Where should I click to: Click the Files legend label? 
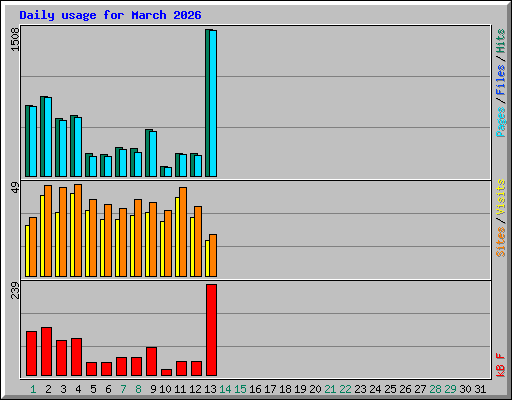[500, 80]
